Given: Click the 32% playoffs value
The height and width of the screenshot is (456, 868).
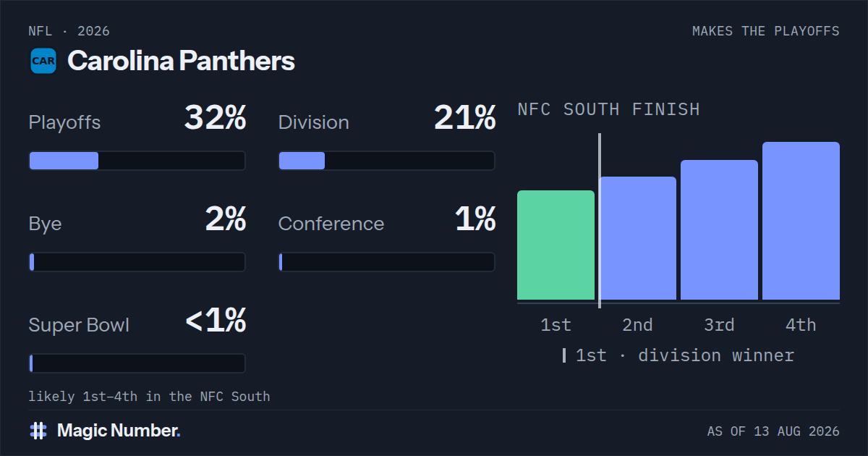Looking at the screenshot, I should click(215, 118).
